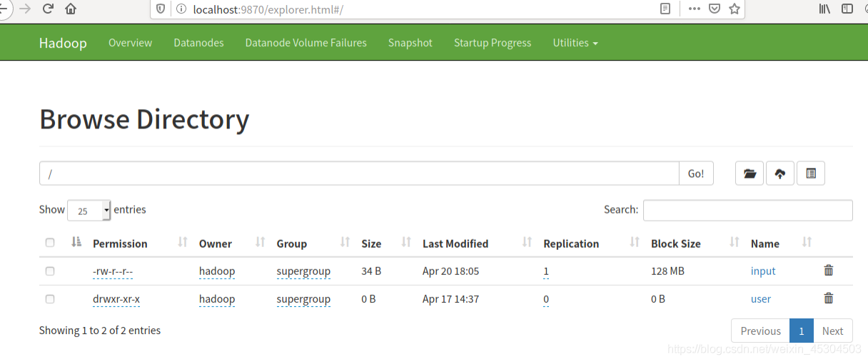Click Showing 1 to 2 of 2 entries text
Image resolution: width=868 pixels, height=362 pixels.
(x=100, y=331)
